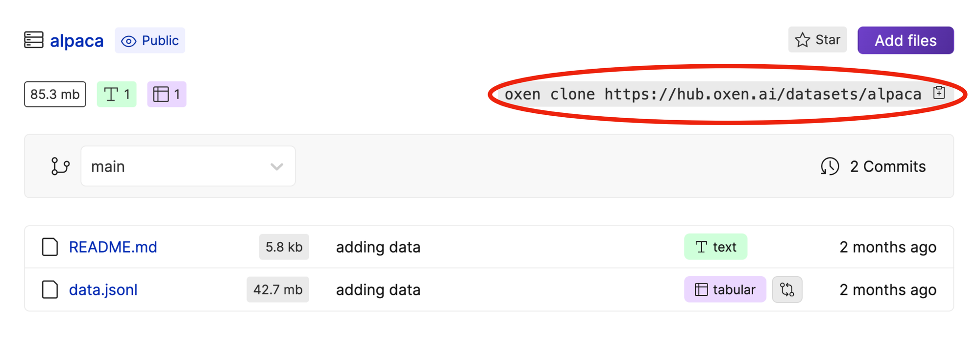This screenshot has width=980, height=338.
Task: Open the README.md file link
Action: point(113,247)
